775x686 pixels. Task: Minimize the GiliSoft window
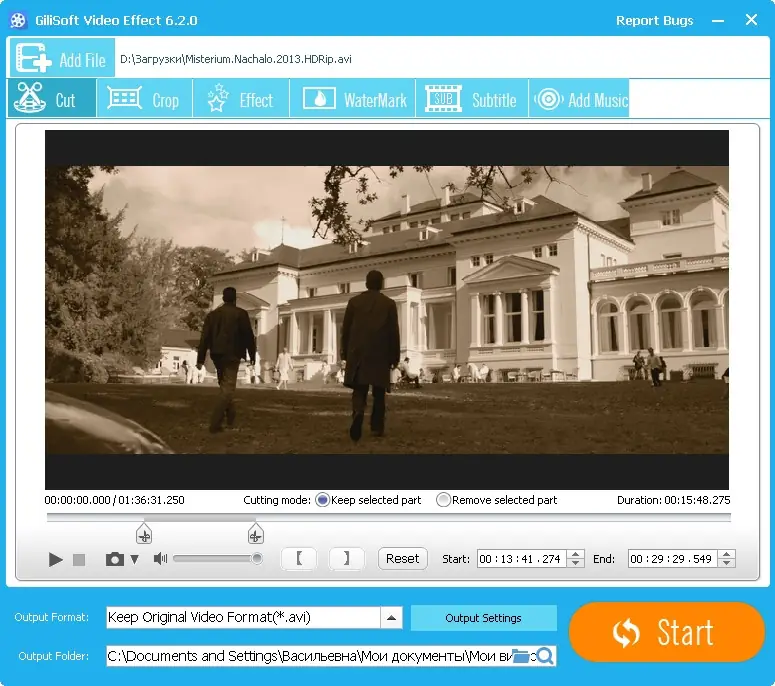pyautogui.click(x=718, y=21)
